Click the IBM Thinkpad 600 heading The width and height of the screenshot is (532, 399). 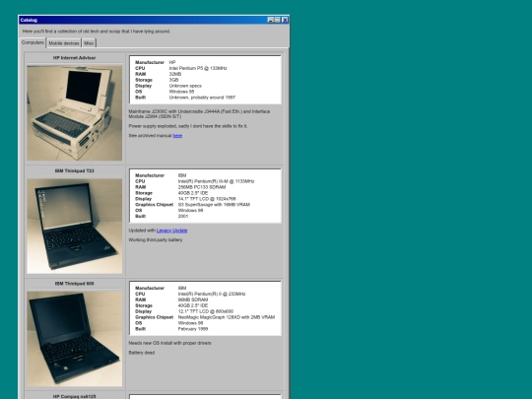(x=74, y=284)
